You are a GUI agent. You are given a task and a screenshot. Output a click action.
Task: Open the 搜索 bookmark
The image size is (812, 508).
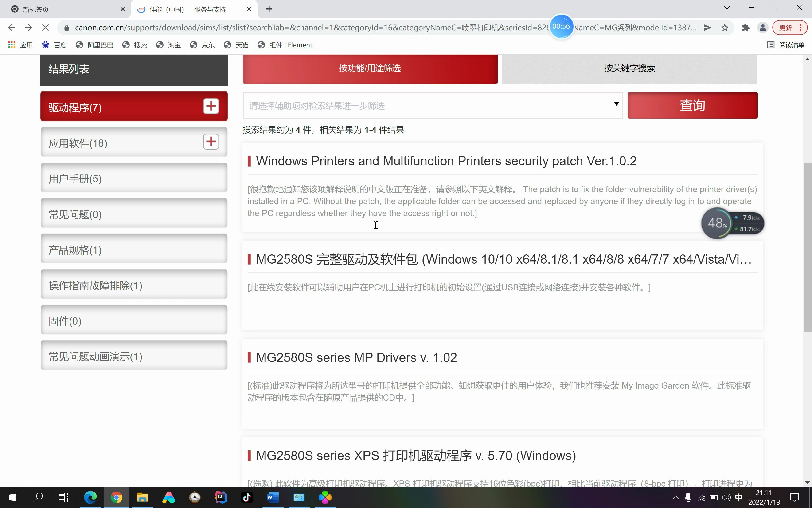(135, 45)
